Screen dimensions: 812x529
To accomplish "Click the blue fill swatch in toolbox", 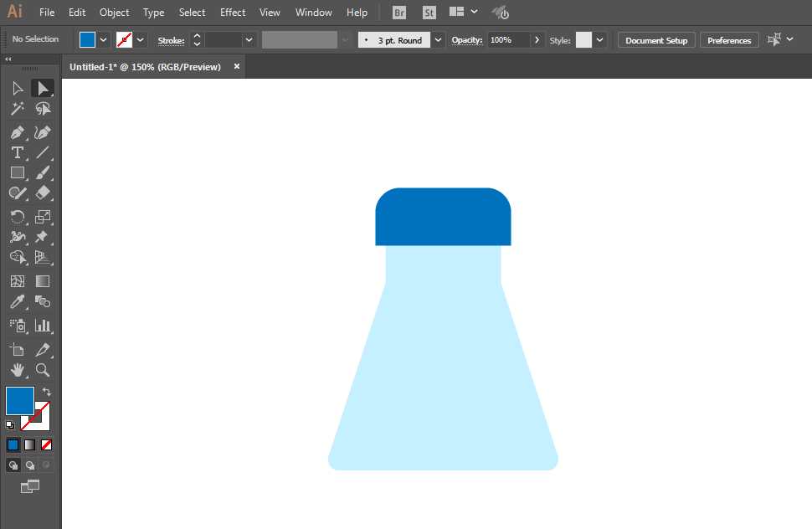I will (20, 401).
